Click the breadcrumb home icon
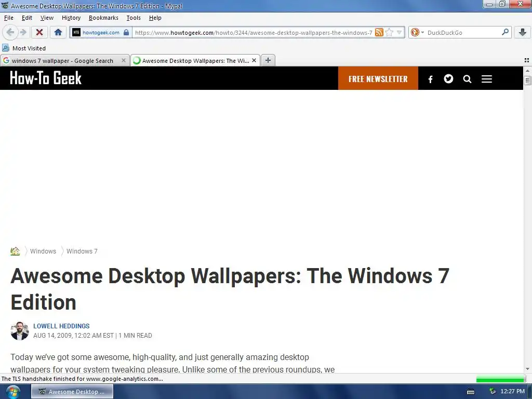The width and height of the screenshot is (532, 399). tap(15, 251)
